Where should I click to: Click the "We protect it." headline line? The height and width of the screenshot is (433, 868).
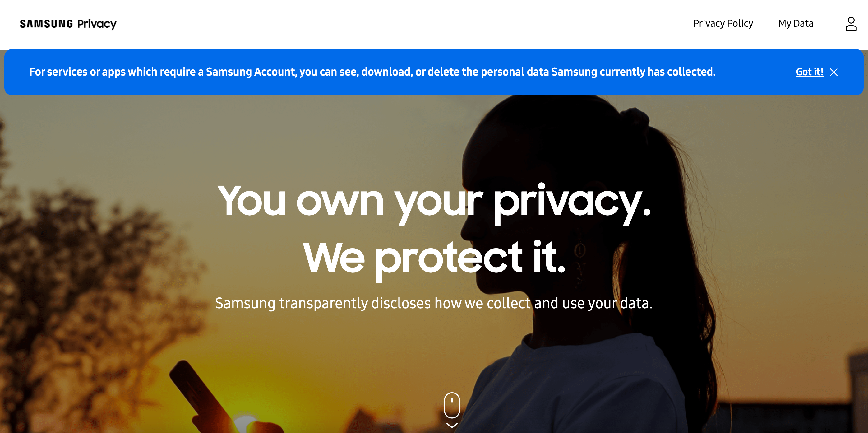tap(434, 258)
